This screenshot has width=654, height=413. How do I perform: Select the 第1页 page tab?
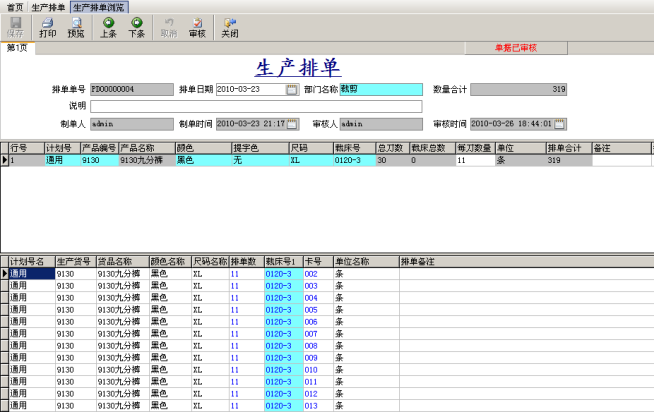[17, 47]
